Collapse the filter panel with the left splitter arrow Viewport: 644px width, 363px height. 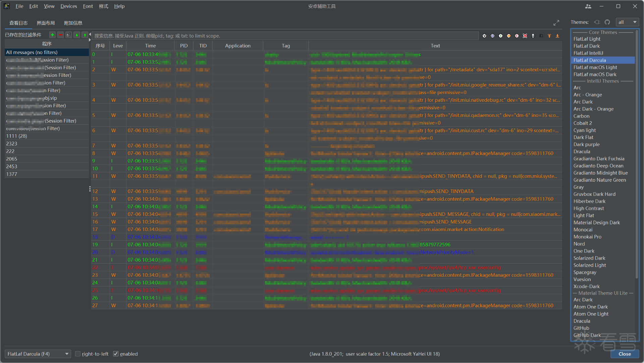pyautogui.click(x=90, y=34)
